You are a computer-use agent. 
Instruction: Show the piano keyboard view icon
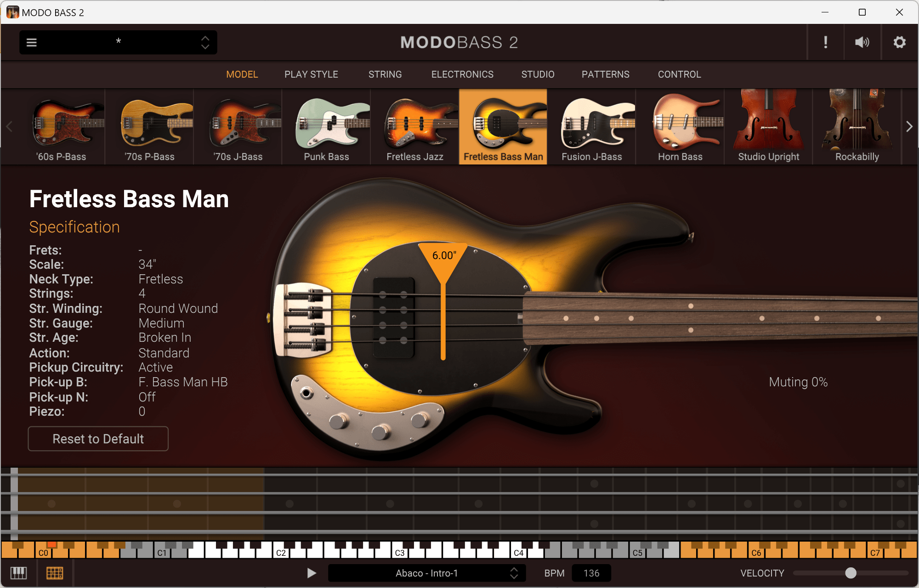tap(18, 573)
